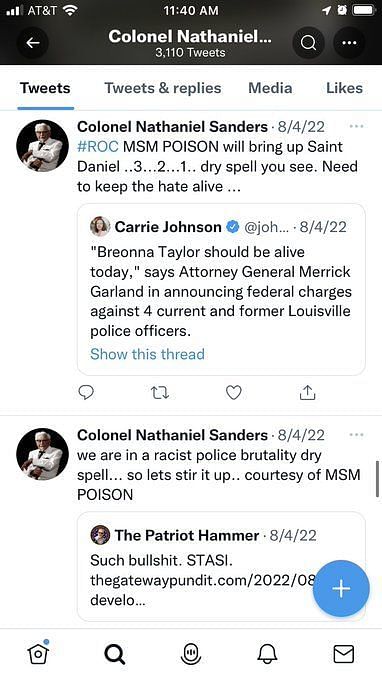The width and height of the screenshot is (382, 679).
Task: Compose a new tweet with plus button
Action: [341, 588]
